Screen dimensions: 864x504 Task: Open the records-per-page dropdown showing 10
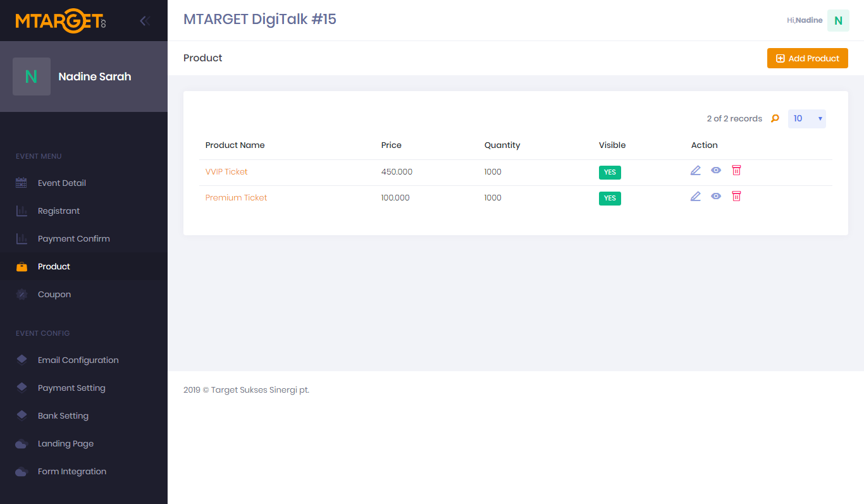[807, 118]
